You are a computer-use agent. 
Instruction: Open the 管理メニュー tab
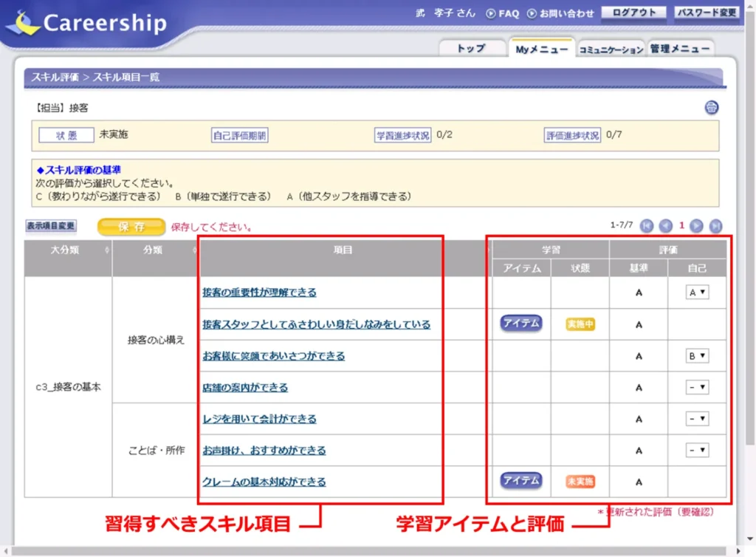[680, 49]
